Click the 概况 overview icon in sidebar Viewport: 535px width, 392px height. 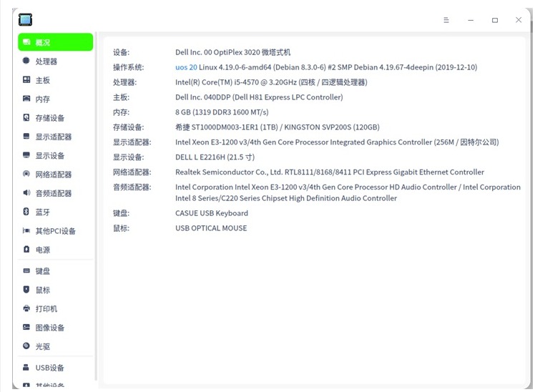(x=26, y=42)
